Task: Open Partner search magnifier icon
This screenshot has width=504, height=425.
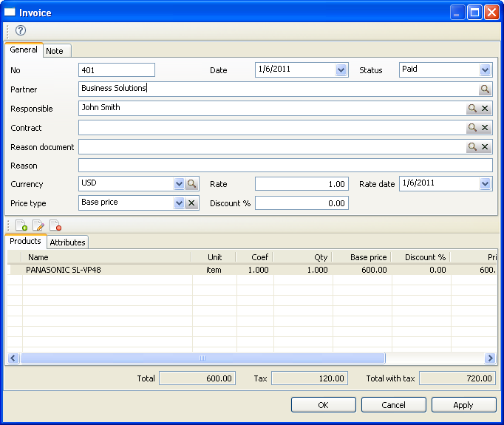Action: [485, 89]
